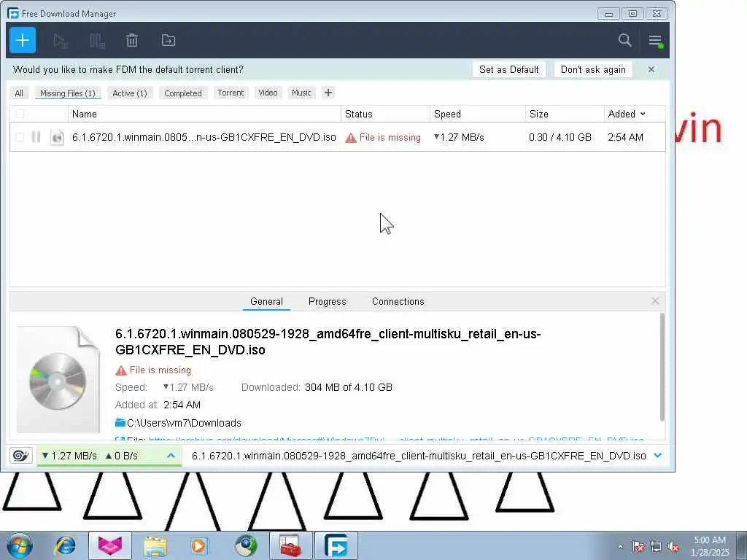Open the Connections details tab

point(398,301)
